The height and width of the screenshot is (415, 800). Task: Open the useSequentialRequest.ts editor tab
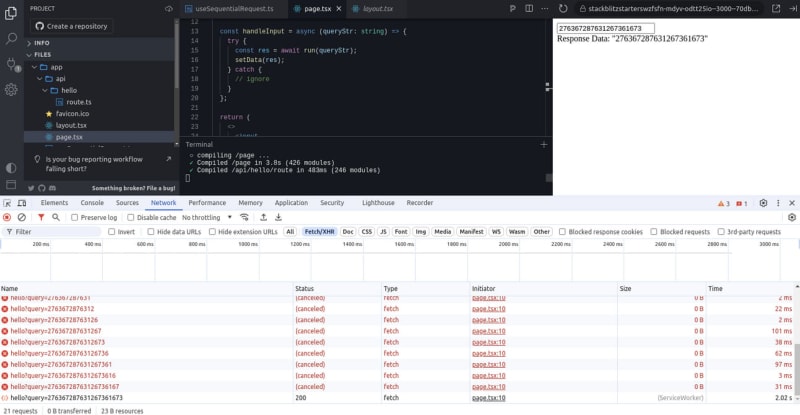[x=234, y=9]
